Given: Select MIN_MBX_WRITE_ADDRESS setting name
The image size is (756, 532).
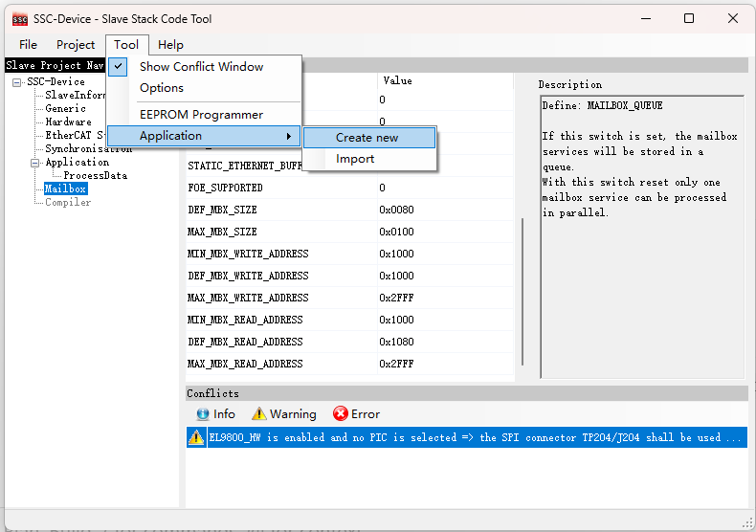Looking at the screenshot, I should (x=248, y=254).
